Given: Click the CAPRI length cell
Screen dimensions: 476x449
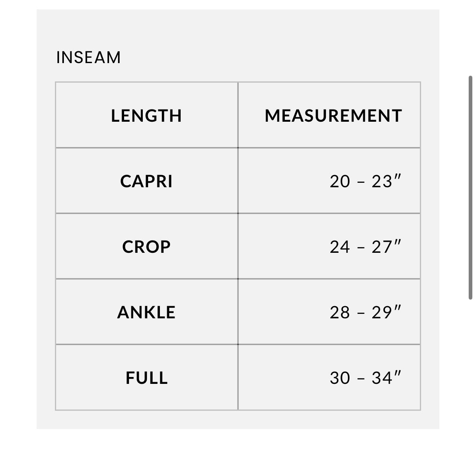Looking at the screenshot, I should (x=146, y=181).
